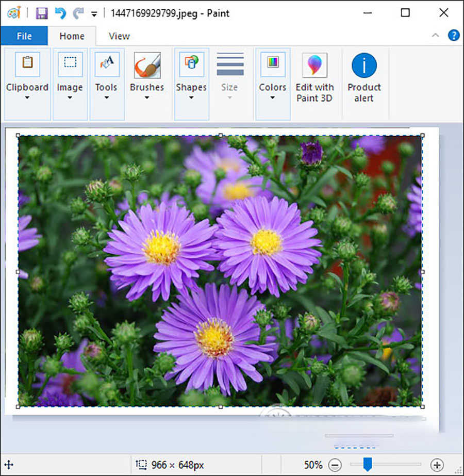Click the zoom level slider handle
Screen dimensions: 464x476
point(368,465)
